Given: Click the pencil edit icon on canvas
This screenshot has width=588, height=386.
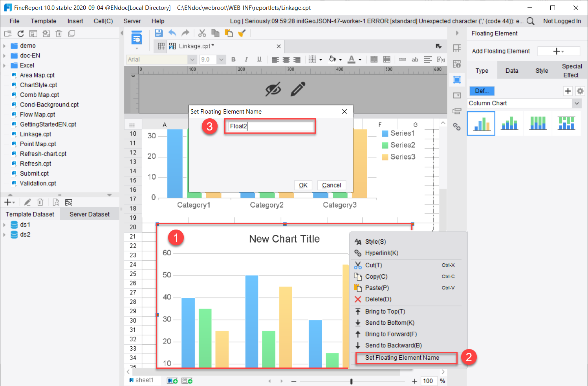Looking at the screenshot, I should pos(298,89).
